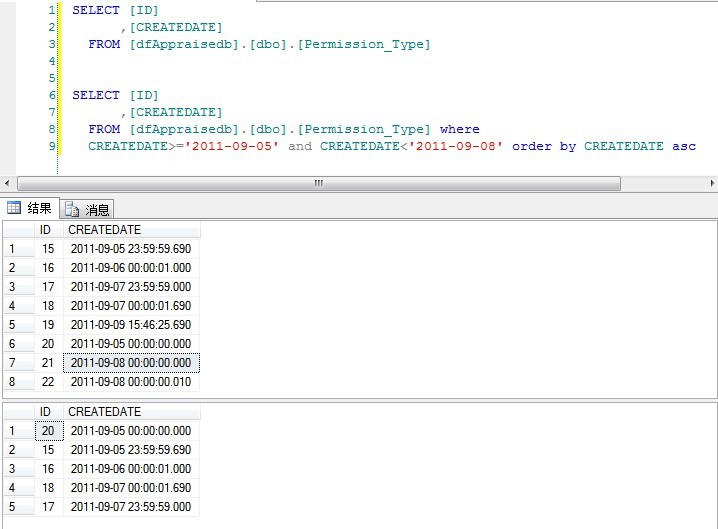Click 'asc' keyword at end of line 9
This screenshot has width=718, height=529.
click(x=684, y=146)
